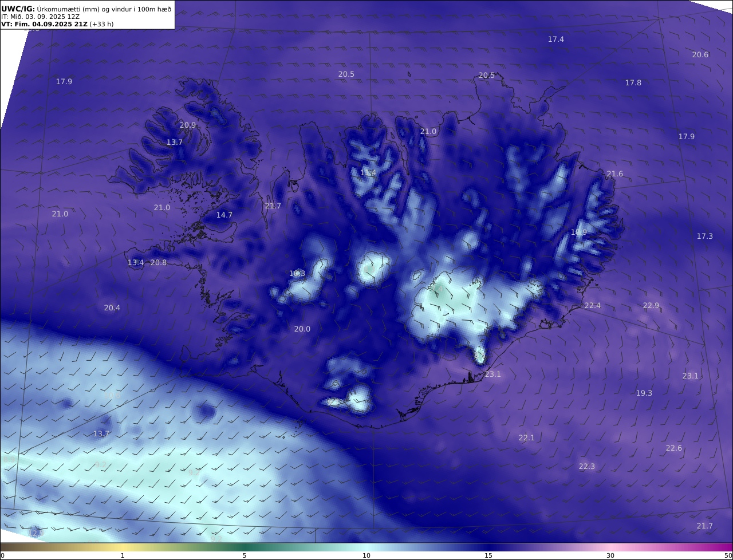Click the color scale tick label 30
This screenshot has width=733, height=560.
pos(610,555)
